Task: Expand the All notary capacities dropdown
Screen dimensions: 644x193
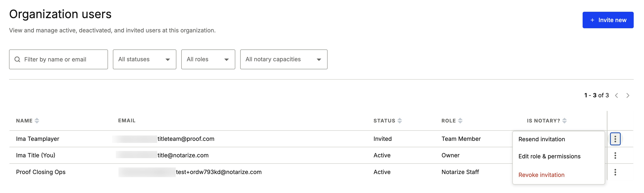Action: point(283,59)
